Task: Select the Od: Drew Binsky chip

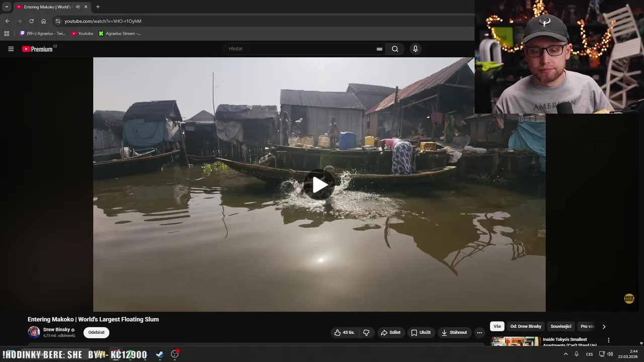Action: click(x=526, y=326)
